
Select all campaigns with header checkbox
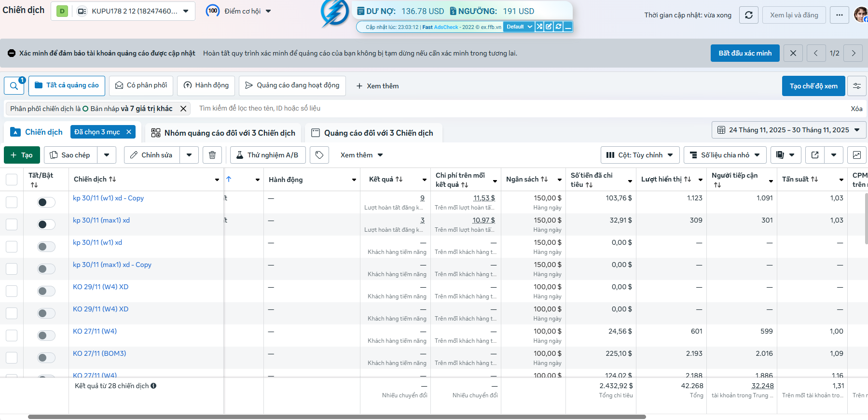click(12, 180)
